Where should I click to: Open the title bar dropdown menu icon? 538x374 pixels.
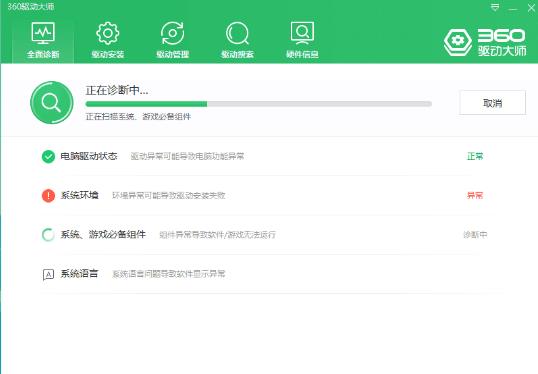[495, 7]
